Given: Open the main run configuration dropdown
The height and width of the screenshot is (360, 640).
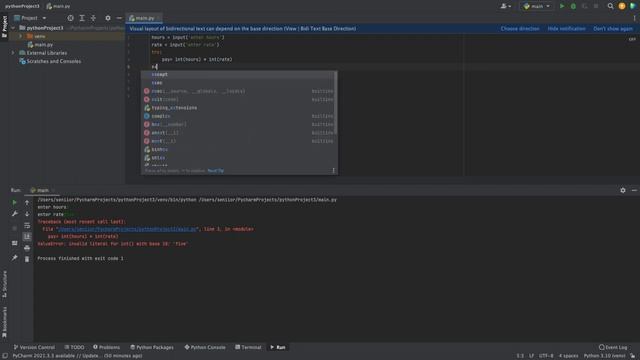Looking at the screenshot, I should (536, 6).
